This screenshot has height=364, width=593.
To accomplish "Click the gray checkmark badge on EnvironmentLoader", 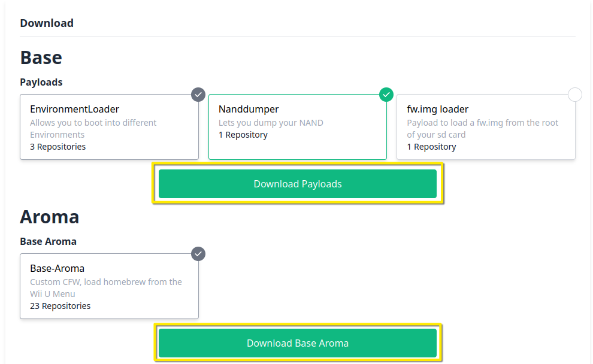I will (198, 95).
